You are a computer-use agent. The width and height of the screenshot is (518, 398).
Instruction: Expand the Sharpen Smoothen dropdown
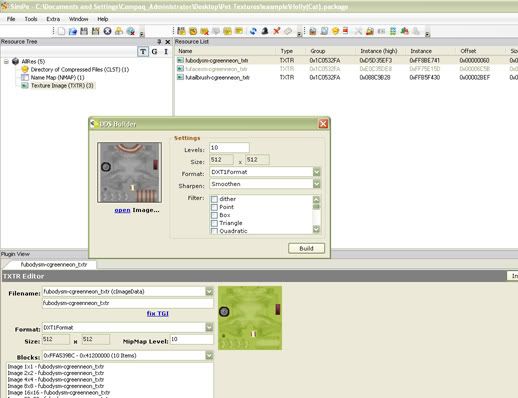(316, 184)
